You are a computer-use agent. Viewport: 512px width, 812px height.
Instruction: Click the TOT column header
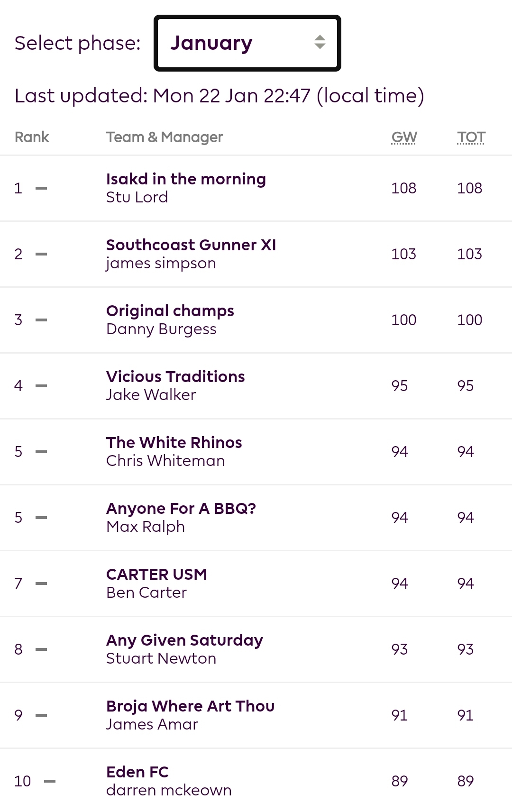(x=471, y=137)
